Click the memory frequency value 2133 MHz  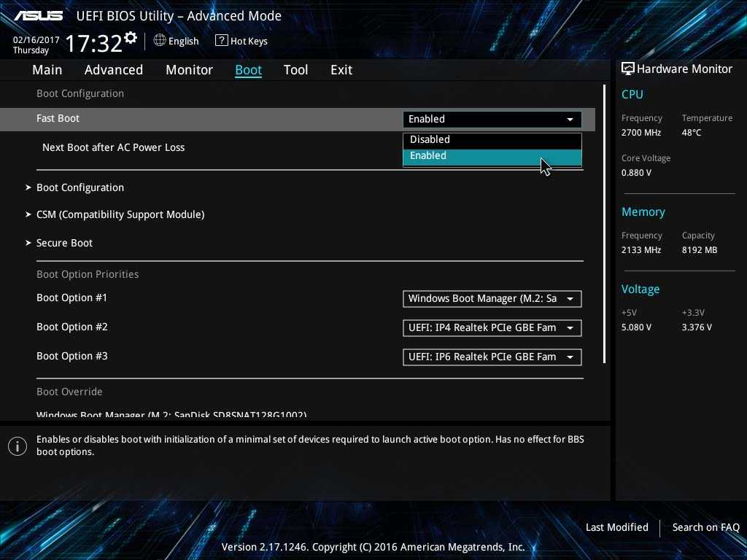click(x=640, y=250)
